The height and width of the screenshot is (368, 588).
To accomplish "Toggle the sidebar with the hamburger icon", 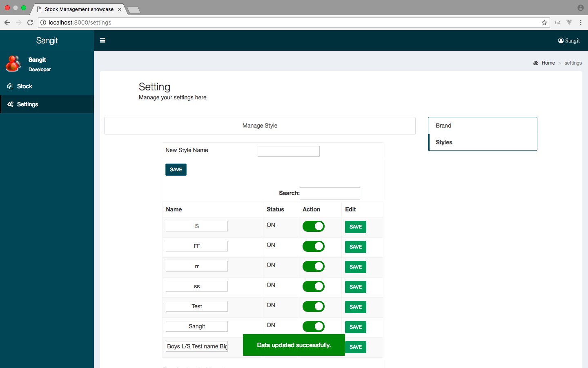I will click(x=102, y=40).
